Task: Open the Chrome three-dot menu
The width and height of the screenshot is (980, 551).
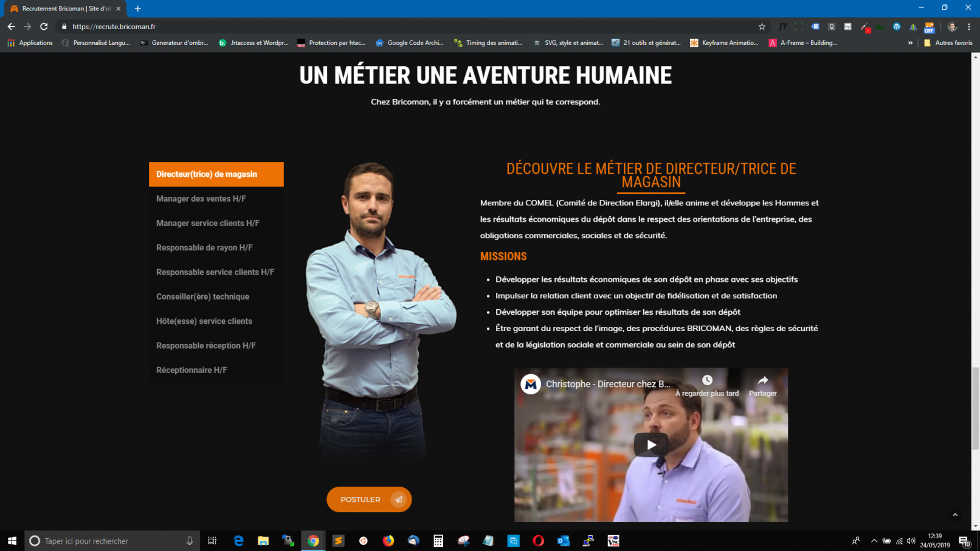Action: point(969,27)
